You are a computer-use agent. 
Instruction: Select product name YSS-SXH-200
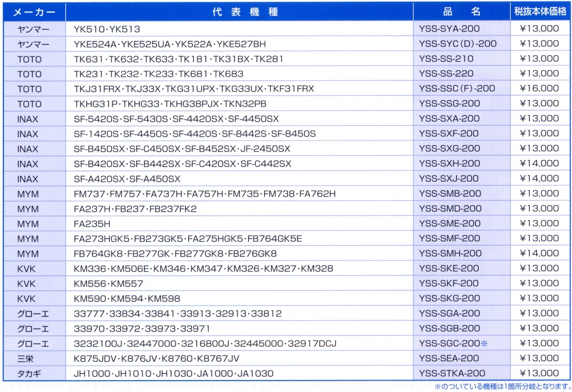click(450, 163)
